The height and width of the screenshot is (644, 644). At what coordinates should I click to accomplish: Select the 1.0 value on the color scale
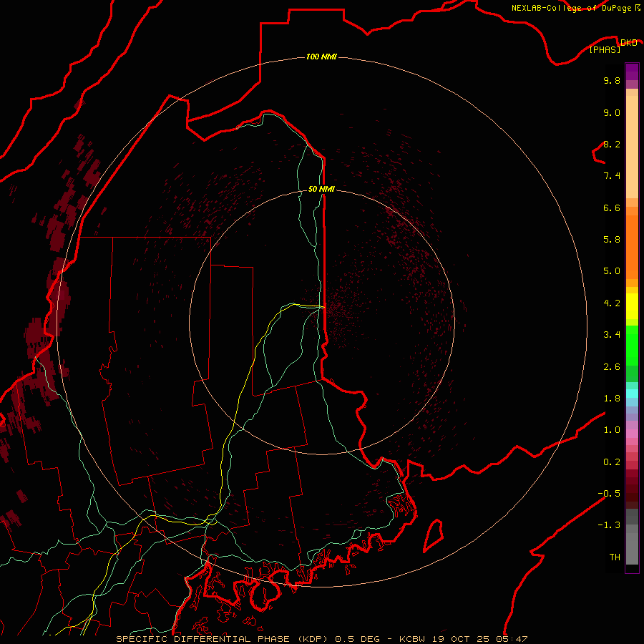(612, 430)
